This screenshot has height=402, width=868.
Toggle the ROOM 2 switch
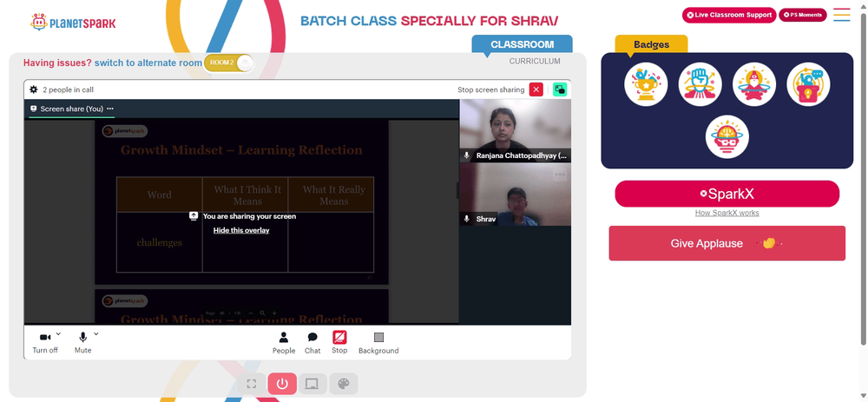pyautogui.click(x=229, y=63)
